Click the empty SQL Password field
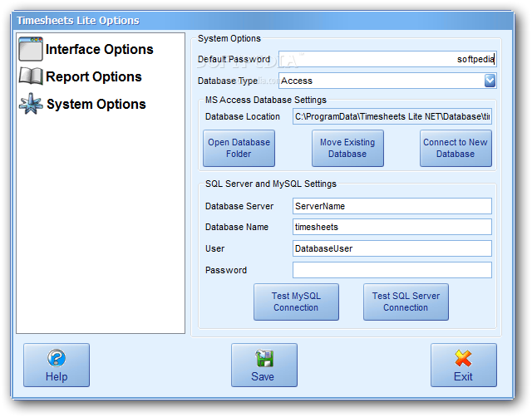The width and height of the screenshot is (532, 417). pos(392,270)
